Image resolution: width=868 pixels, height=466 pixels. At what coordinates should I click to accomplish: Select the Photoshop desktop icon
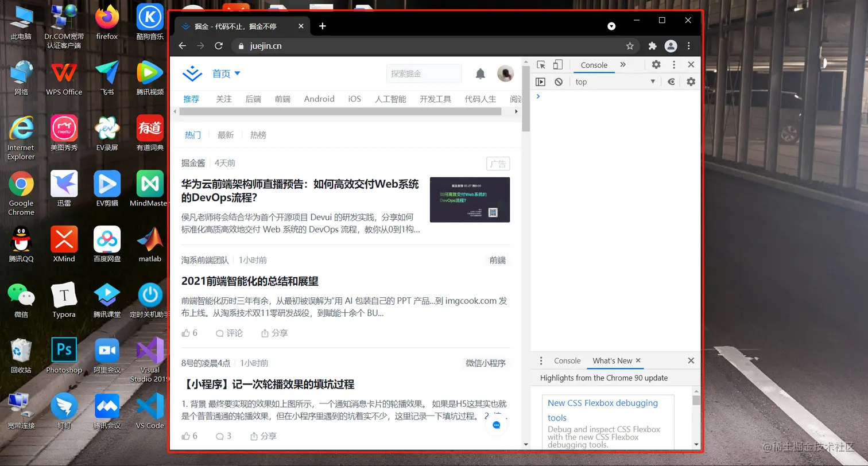tap(64, 356)
